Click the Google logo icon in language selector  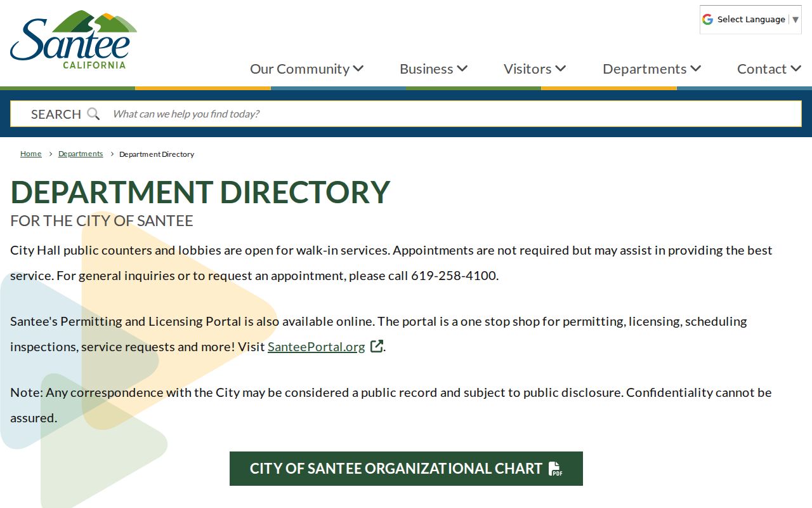click(707, 19)
